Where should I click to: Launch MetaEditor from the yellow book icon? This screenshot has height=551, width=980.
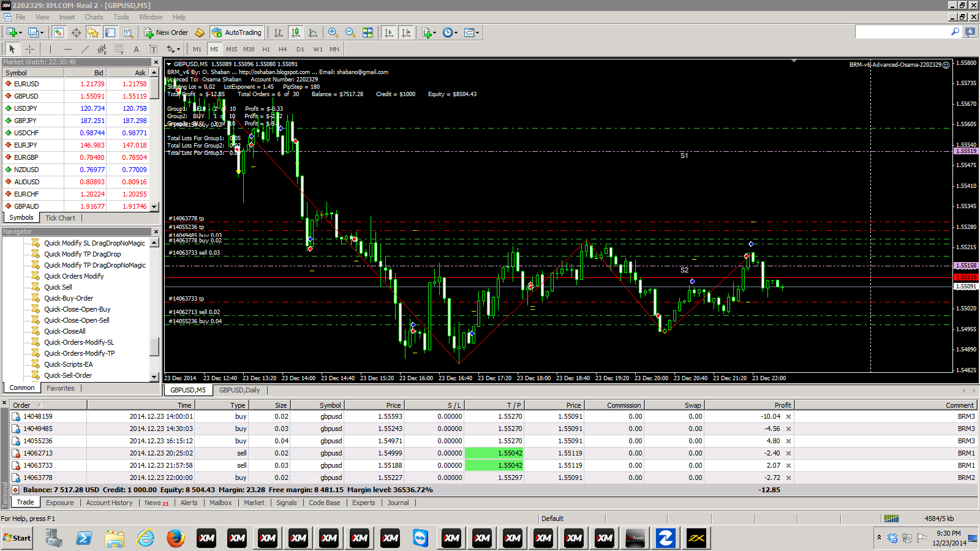[200, 32]
